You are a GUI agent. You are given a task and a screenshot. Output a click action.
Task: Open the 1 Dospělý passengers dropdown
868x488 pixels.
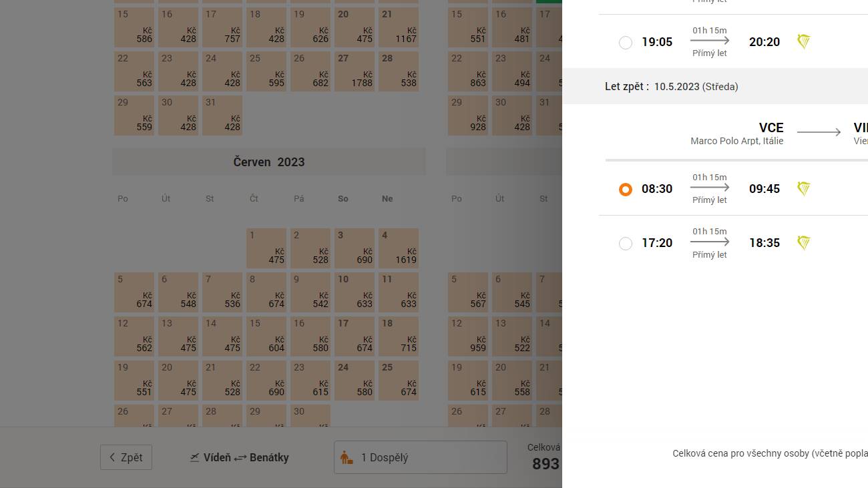point(421,457)
